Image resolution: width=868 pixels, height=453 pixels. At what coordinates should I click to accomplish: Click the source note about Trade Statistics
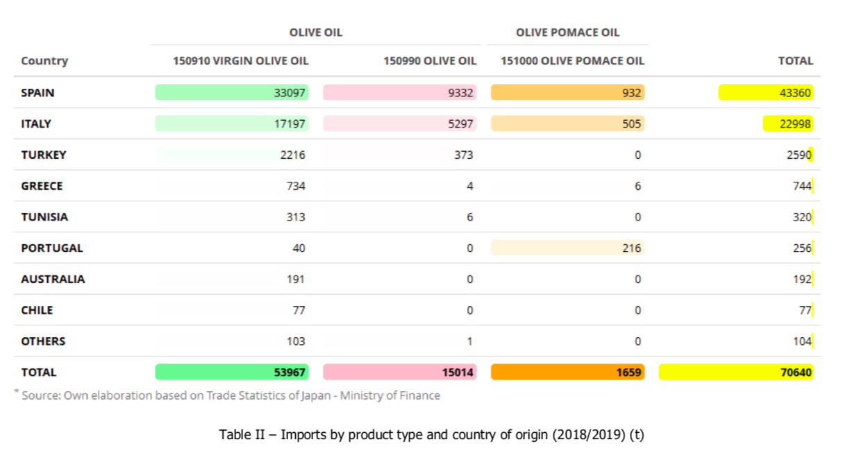231,395
